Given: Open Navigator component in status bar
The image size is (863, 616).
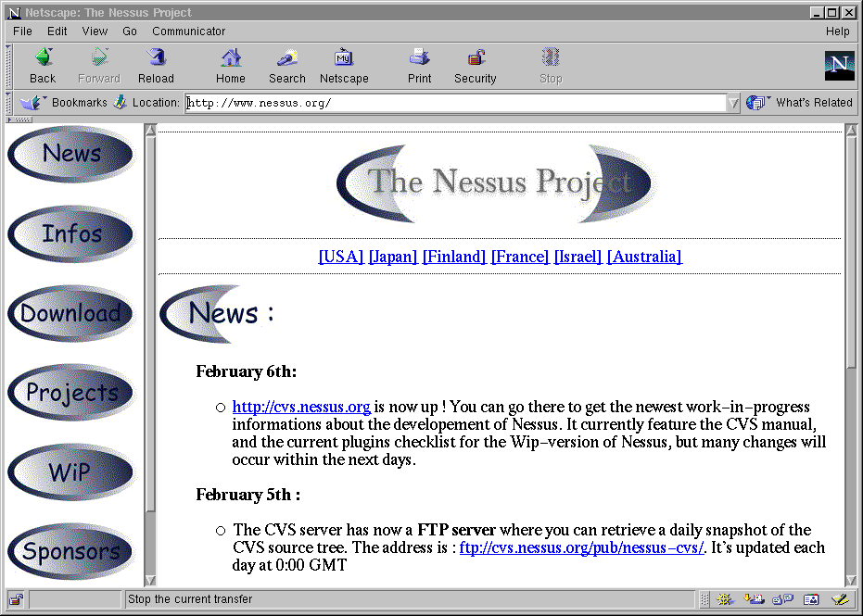Looking at the screenshot, I should coord(725,599).
